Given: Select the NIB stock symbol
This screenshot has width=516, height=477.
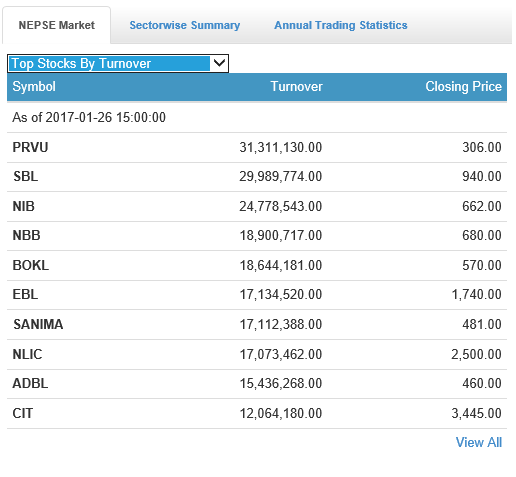Looking at the screenshot, I should pyautogui.click(x=23, y=206).
